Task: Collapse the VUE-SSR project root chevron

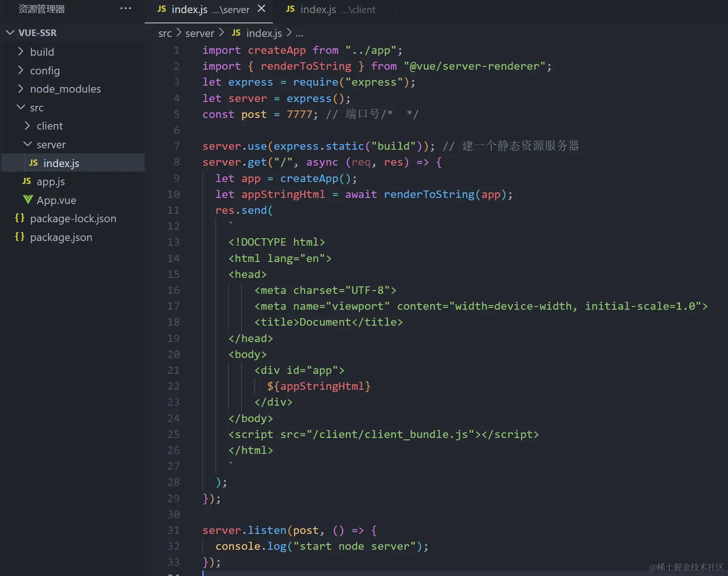Action: 10,33
